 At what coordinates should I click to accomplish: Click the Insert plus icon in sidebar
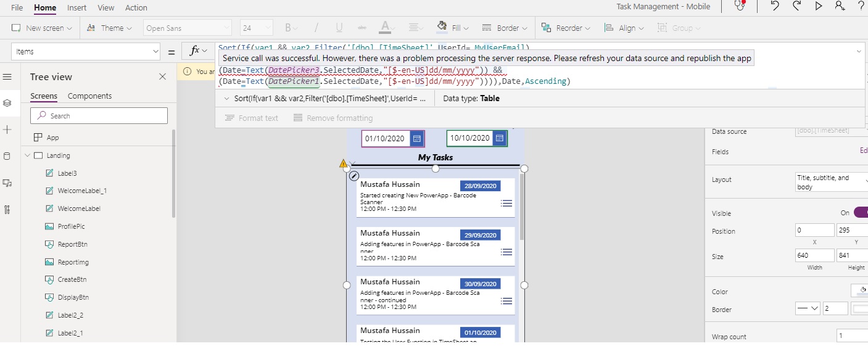point(7,130)
